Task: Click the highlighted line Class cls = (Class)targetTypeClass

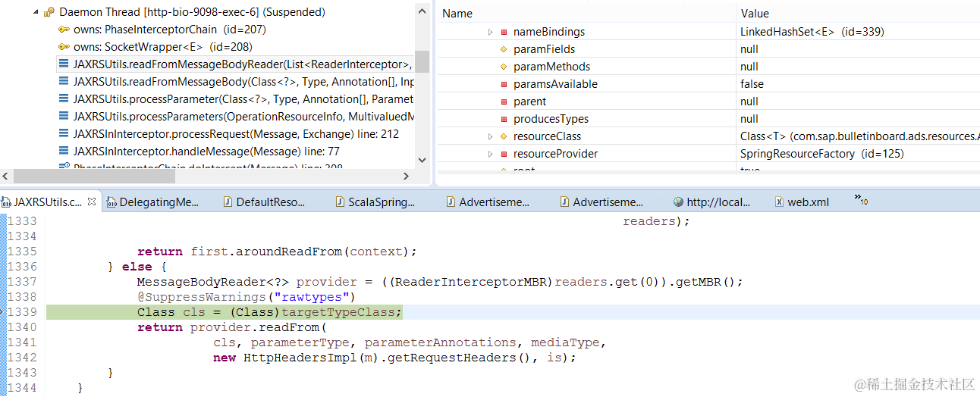Action: (270, 312)
